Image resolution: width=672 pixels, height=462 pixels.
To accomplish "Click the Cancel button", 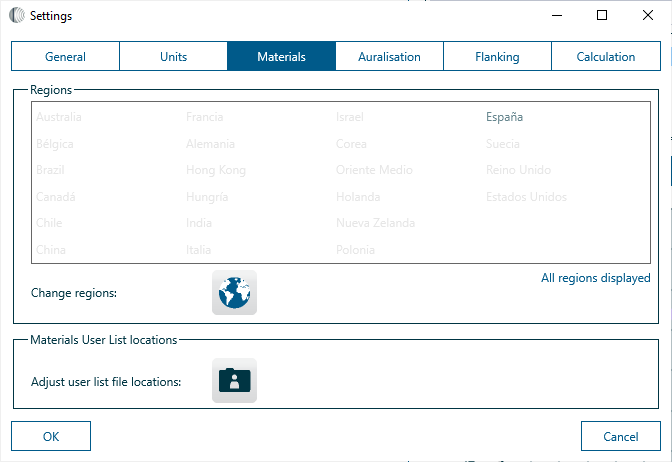I will [x=621, y=436].
